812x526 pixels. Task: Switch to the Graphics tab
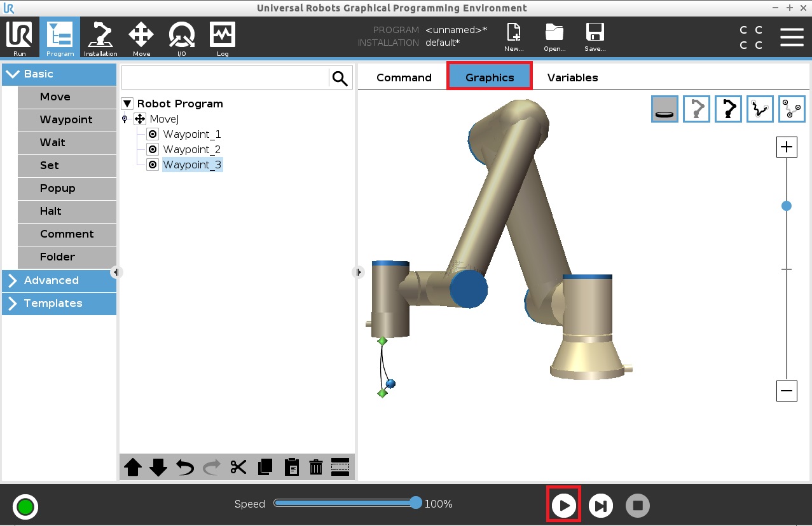point(490,78)
